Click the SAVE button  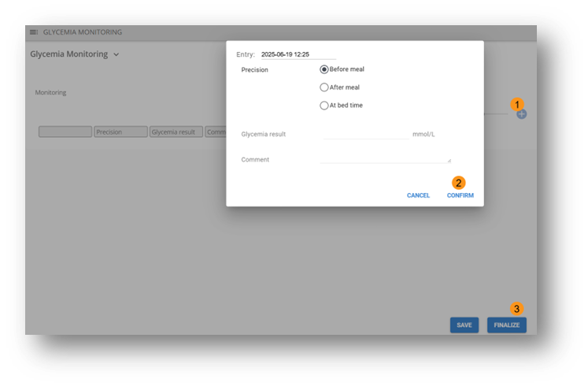tap(464, 325)
